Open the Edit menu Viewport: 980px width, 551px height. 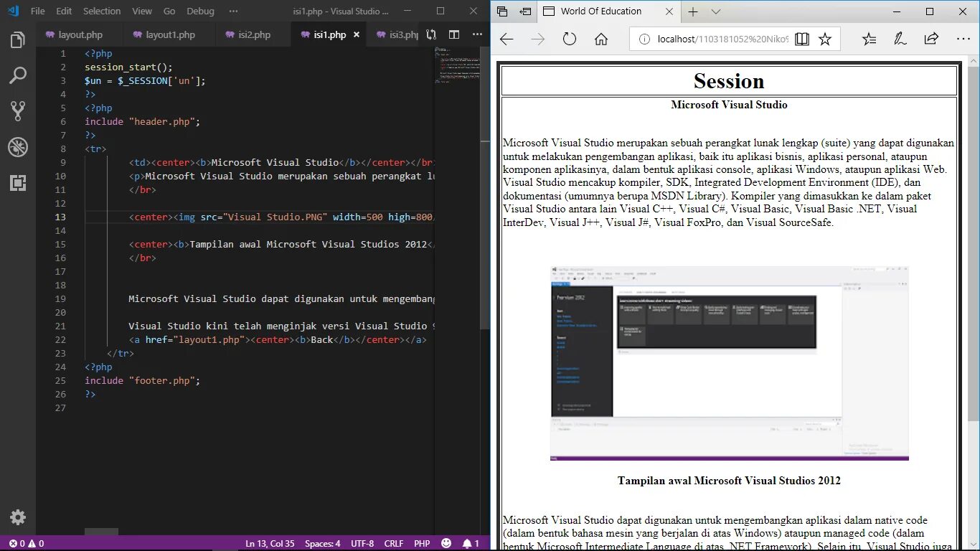64,11
